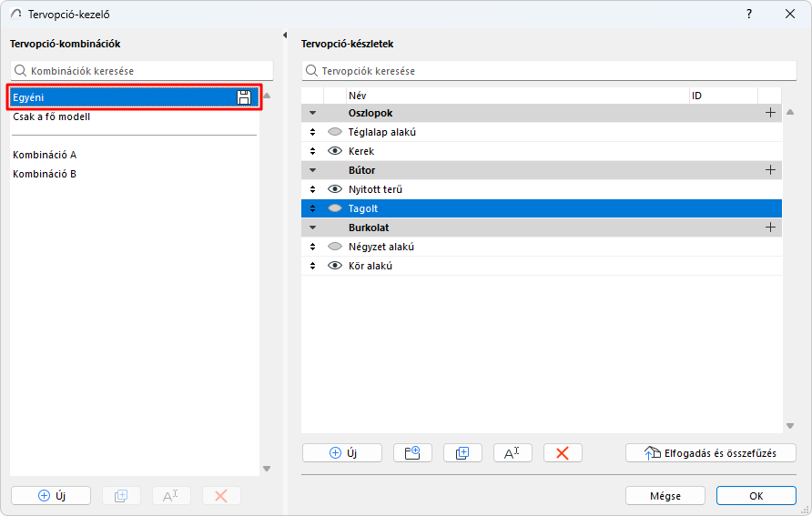Create new option with right panel Új button
Image resolution: width=812 pixels, height=516 pixels.
tap(342, 453)
